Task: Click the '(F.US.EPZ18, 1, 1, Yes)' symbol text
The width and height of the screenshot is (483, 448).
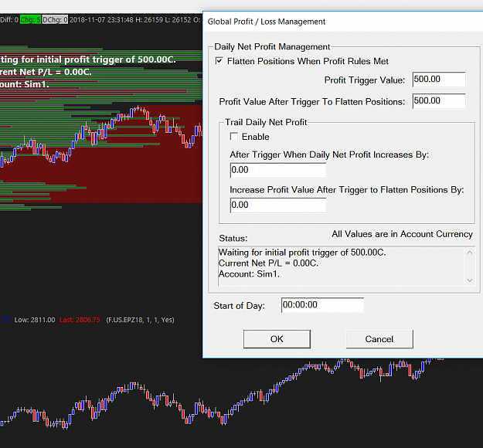Action: (x=140, y=320)
